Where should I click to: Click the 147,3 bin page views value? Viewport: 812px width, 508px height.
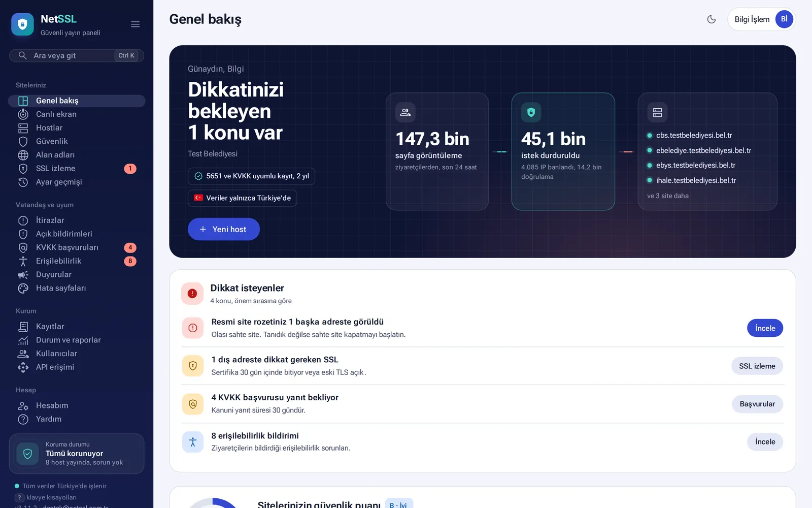pos(432,139)
